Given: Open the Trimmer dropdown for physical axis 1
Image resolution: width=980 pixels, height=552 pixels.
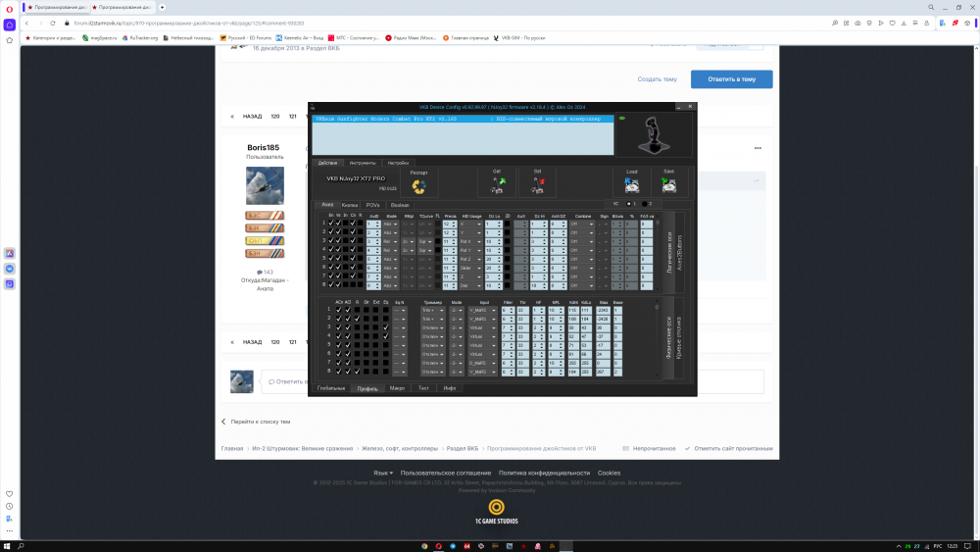Looking at the screenshot, I should tap(432, 310).
